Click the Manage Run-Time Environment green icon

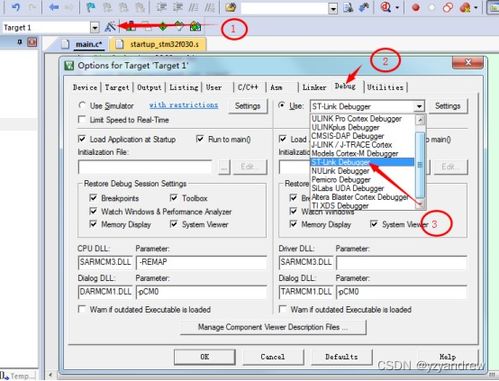click(163, 27)
